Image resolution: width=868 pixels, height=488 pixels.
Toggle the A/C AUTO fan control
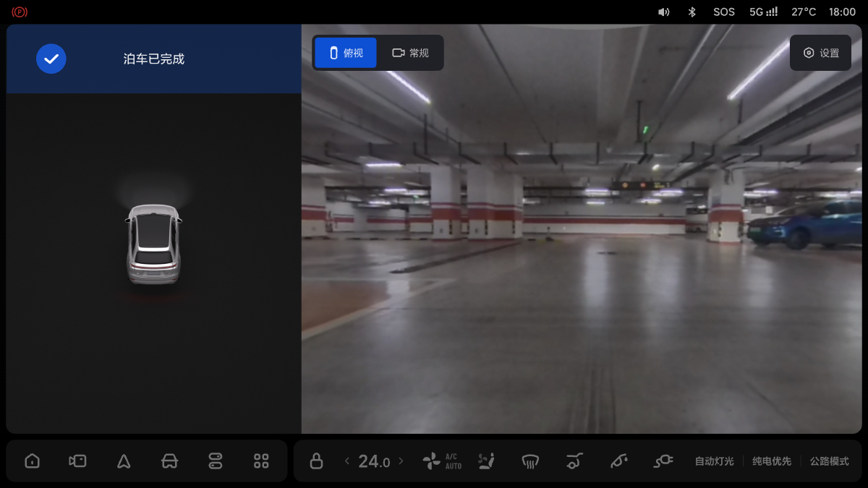pyautogui.click(x=442, y=461)
